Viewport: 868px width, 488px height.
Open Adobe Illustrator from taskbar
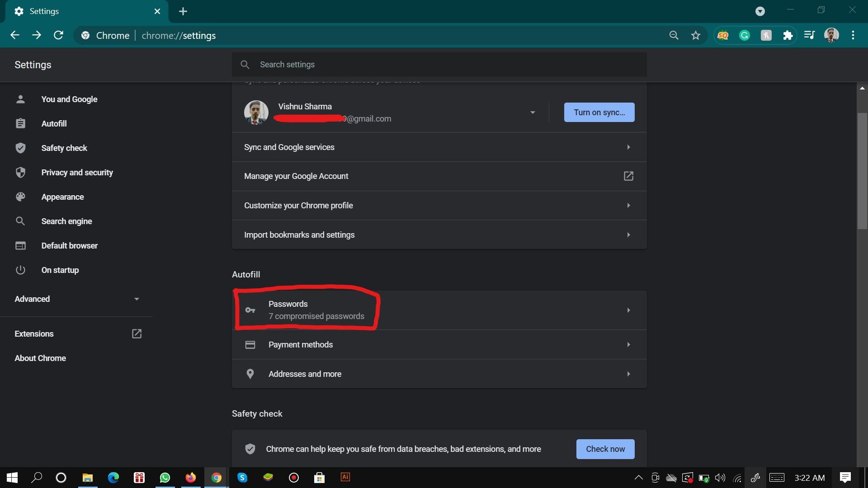(345, 477)
